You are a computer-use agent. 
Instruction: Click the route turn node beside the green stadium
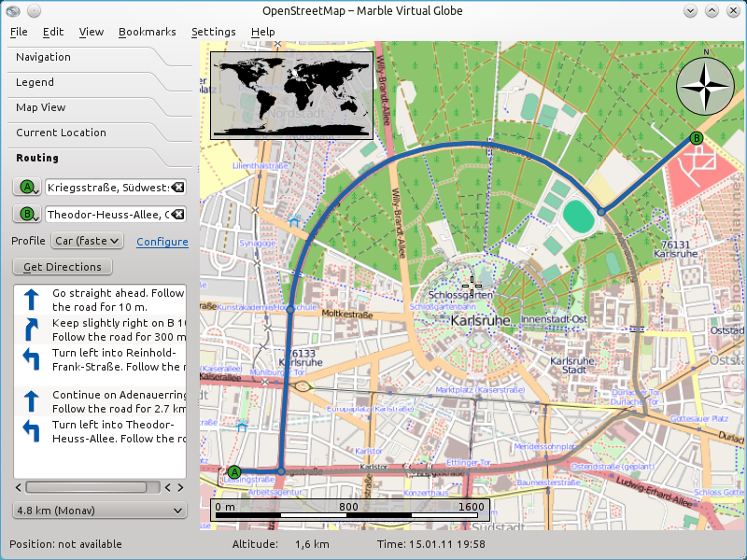pos(601,212)
